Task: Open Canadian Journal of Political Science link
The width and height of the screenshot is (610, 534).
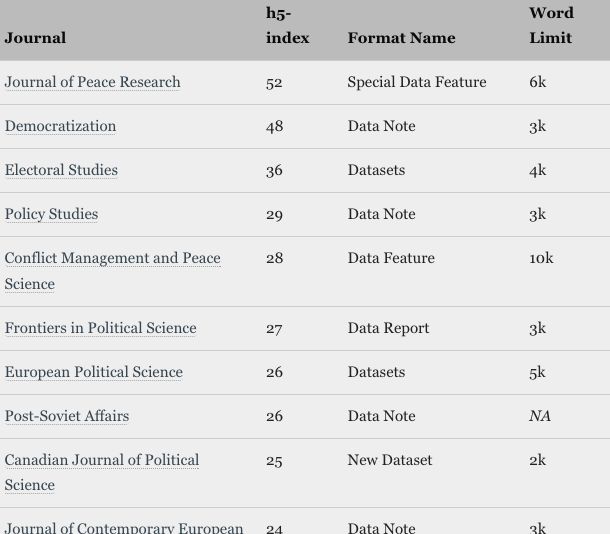Action: [101, 460]
